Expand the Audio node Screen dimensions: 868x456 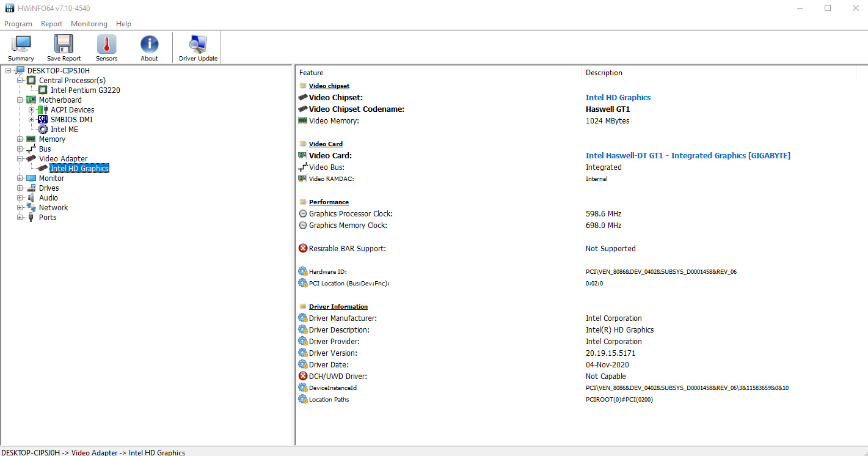[x=20, y=197]
